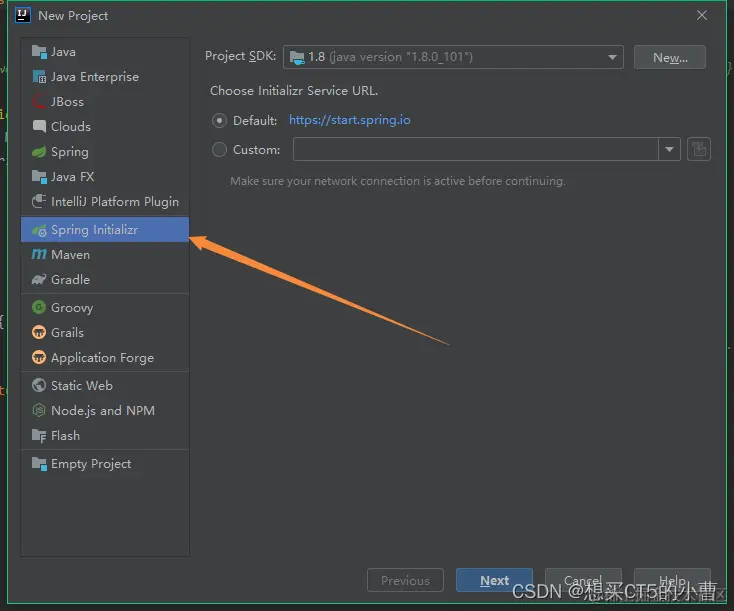Select Clouds in the list
Viewport: 734px width, 611px height.
(x=105, y=126)
